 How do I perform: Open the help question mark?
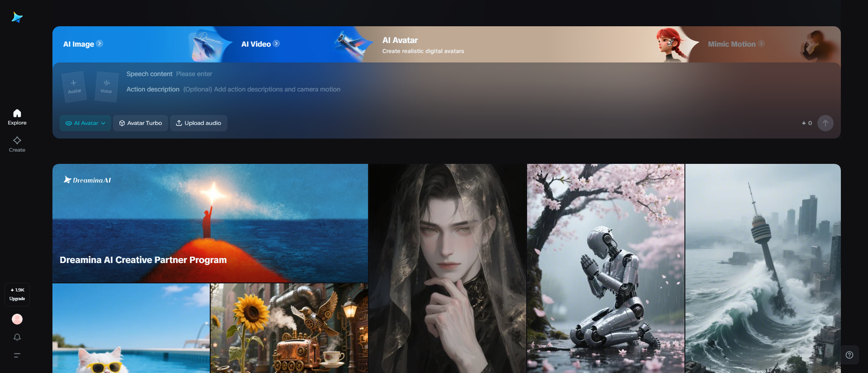click(849, 355)
